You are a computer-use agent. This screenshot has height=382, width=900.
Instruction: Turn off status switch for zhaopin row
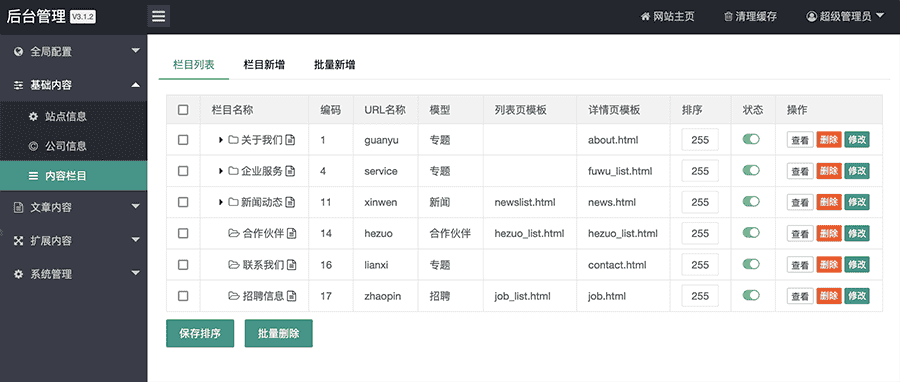point(751,295)
